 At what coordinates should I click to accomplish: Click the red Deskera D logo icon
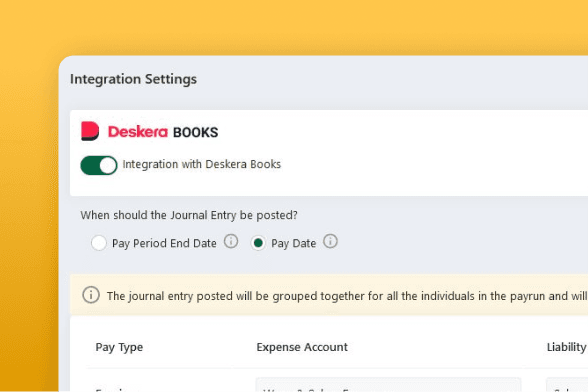[90, 131]
